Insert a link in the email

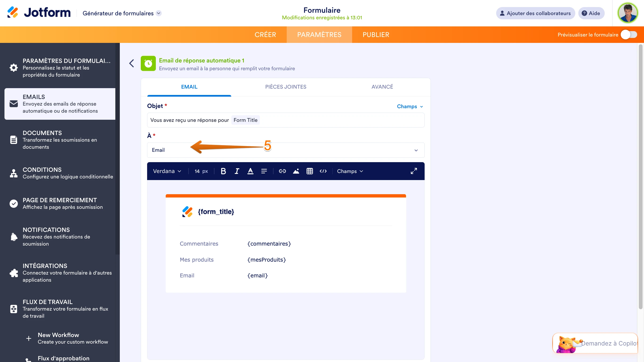282,171
